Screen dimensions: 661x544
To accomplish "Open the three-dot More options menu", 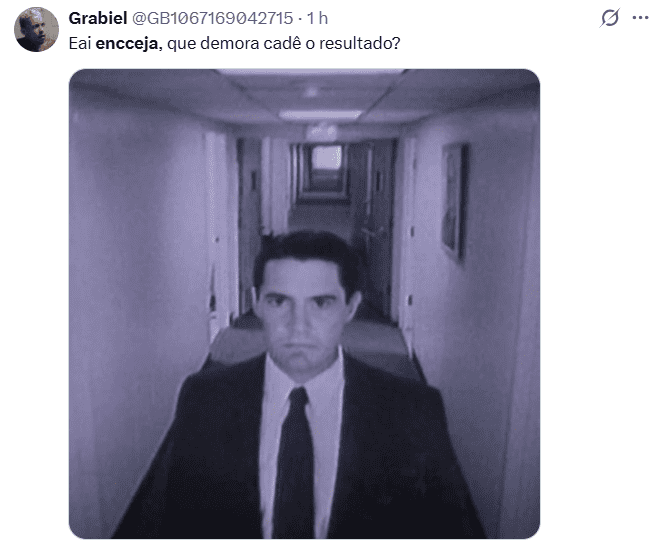I will pyautogui.click(x=640, y=18).
